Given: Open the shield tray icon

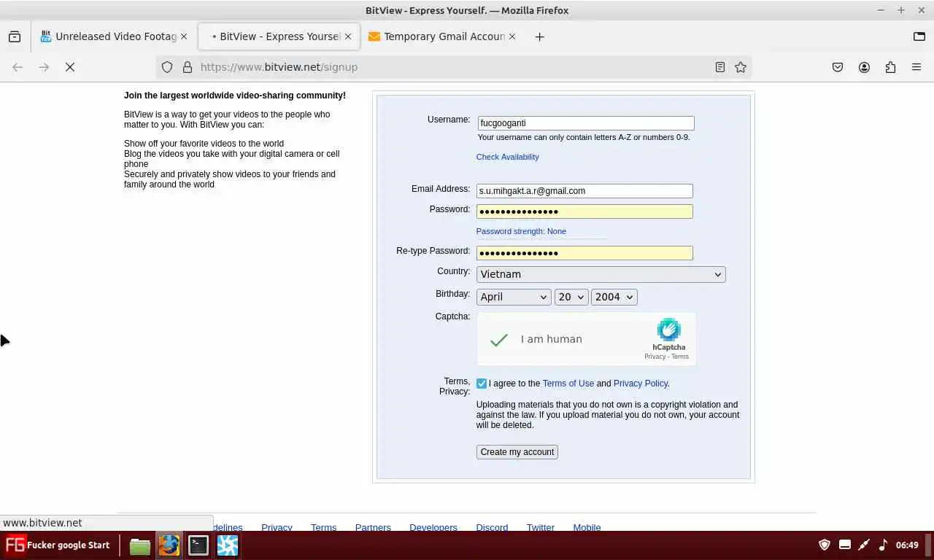Looking at the screenshot, I should click(825, 545).
